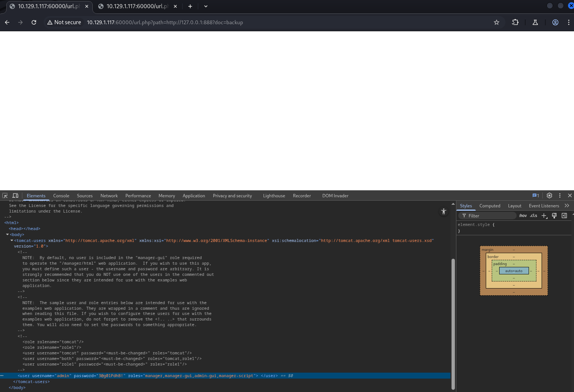
Task: Toggle the computed styles sidebar icon
Action: click(x=564, y=216)
